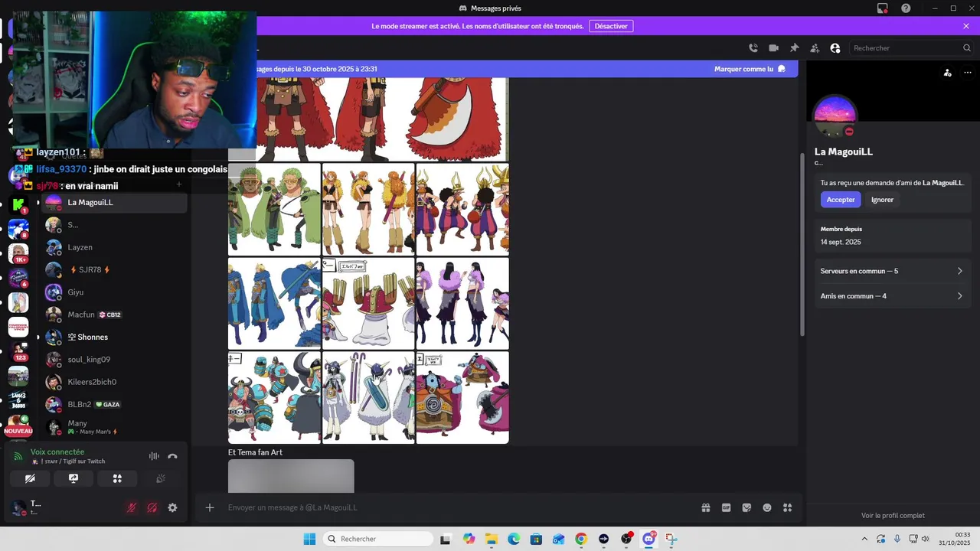The height and width of the screenshot is (551, 980).
Task: Open Chopper big hat character sheet image
Action: coord(368,303)
